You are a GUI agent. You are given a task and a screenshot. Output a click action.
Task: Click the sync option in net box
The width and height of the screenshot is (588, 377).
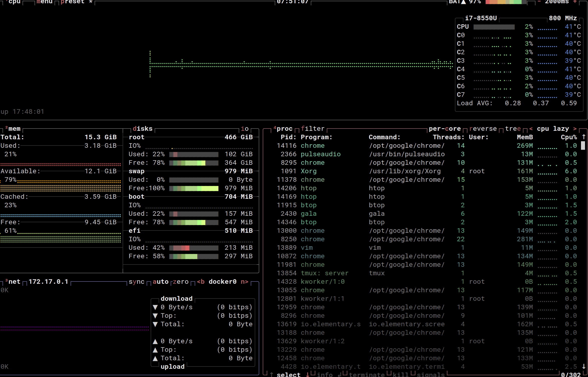coord(136,282)
